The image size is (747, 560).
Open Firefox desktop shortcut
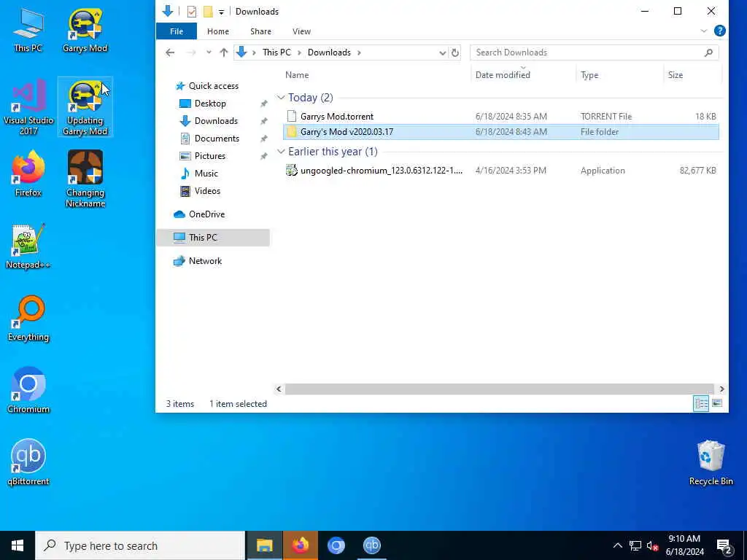(x=28, y=174)
